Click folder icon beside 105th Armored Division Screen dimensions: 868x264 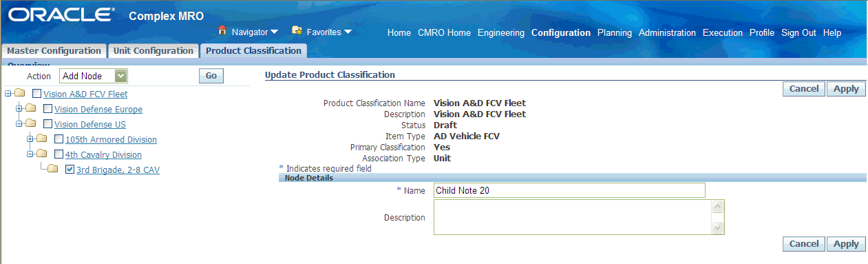pyautogui.click(x=42, y=139)
